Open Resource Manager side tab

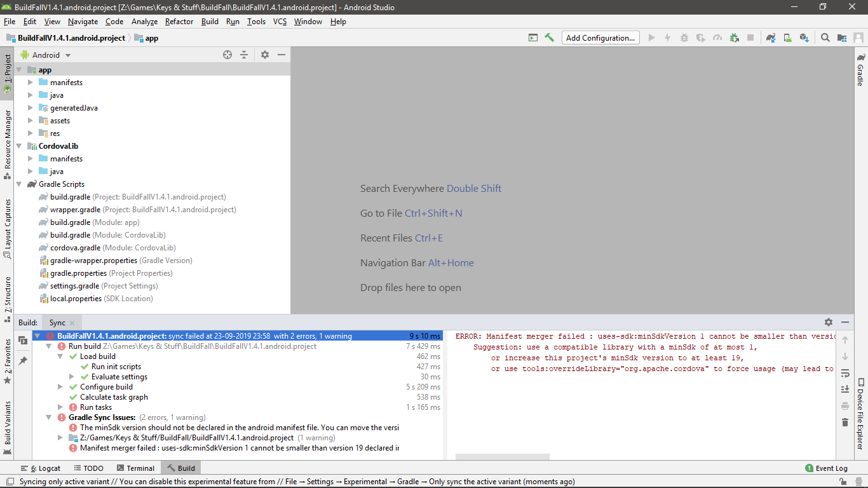pyautogui.click(x=8, y=144)
